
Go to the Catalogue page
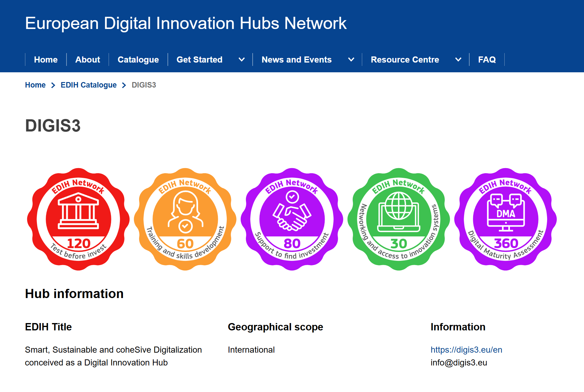(138, 59)
